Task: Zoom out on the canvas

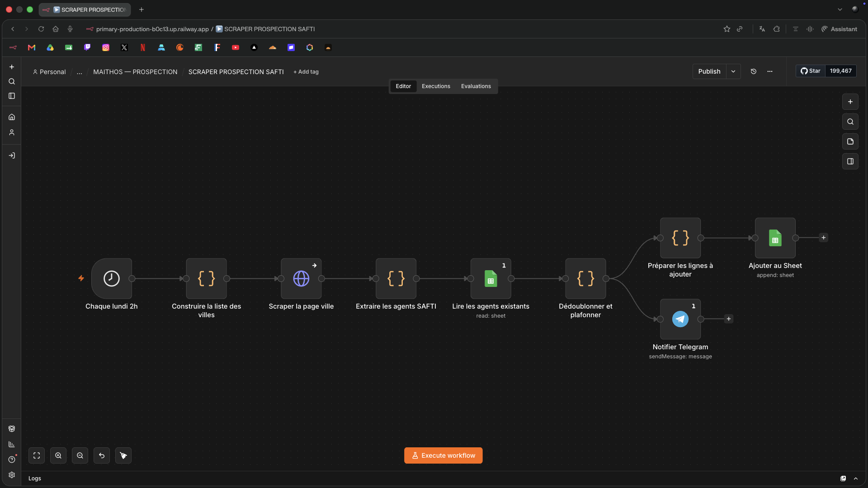Action: (x=80, y=455)
